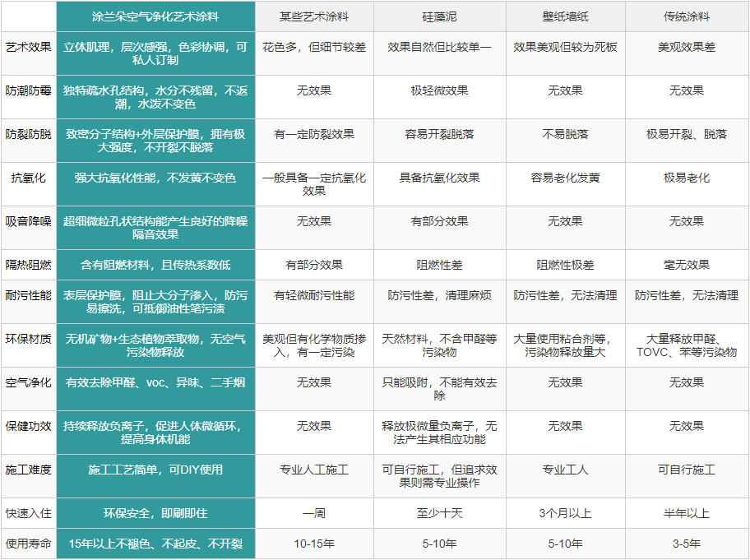Select cell '释放极微量负离子，无法产生其相应功能'
Screen dimensions: 750x560
pyautogui.click(x=440, y=433)
